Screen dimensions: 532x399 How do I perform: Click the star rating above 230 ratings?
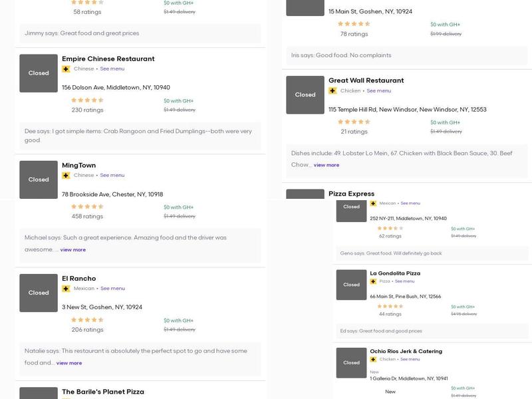(87, 100)
